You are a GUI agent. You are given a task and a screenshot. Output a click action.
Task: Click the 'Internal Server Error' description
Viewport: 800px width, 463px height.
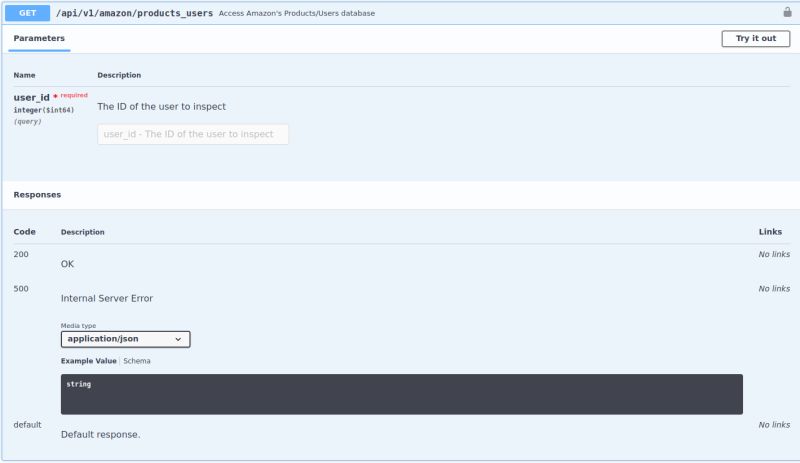coord(107,299)
